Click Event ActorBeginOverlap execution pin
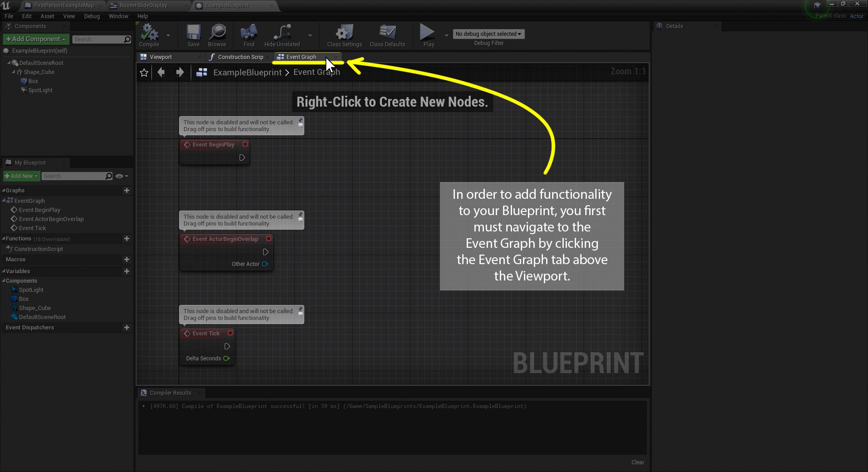Image resolution: width=868 pixels, height=472 pixels. (x=266, y=252)
